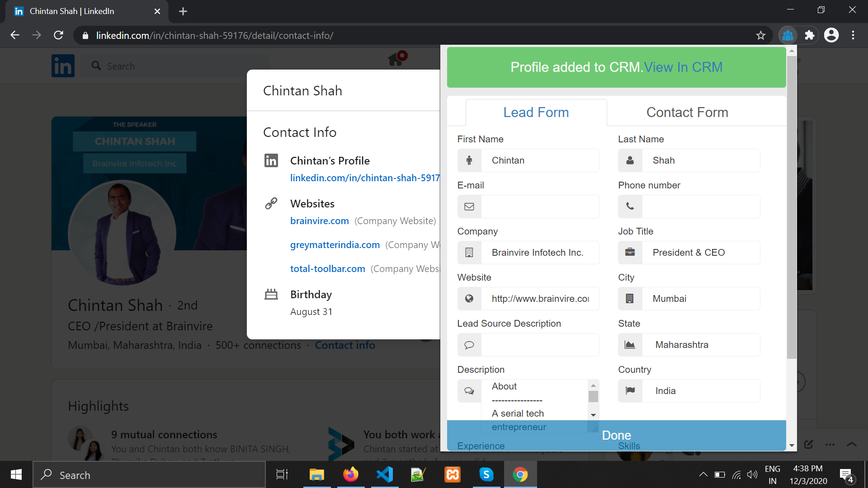Click the building icon beside City field
The image size is (868, 488).
[x=630, y=299]
